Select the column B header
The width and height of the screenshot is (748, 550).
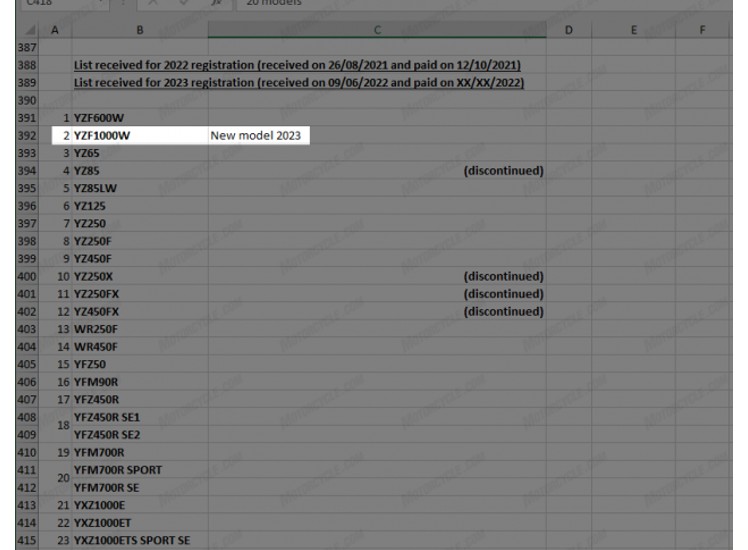point(138,31)
